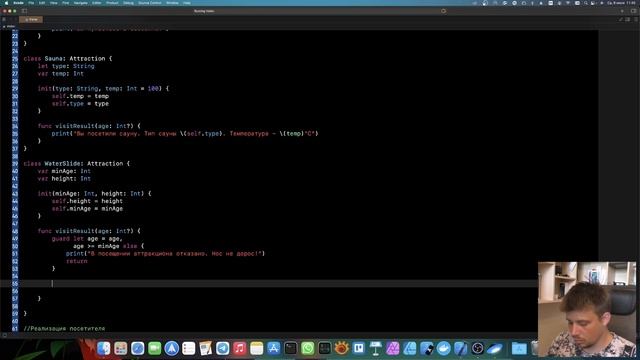Toggle Xcode navigator sidebar button
The image size is (640, 360).
[x=24, y=11]
